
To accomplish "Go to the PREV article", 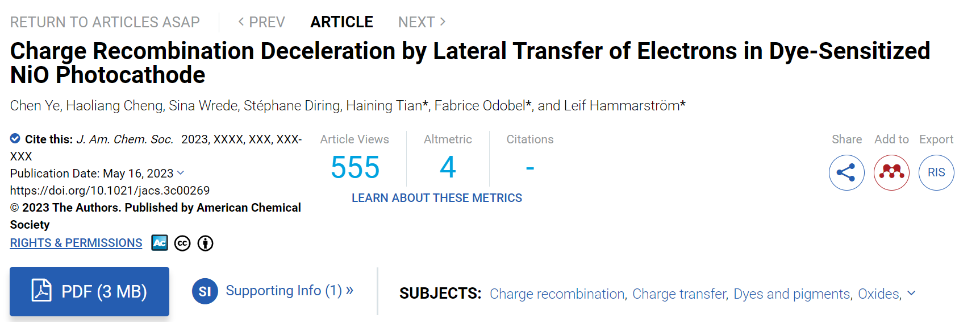I will click(x=261, y=22).
